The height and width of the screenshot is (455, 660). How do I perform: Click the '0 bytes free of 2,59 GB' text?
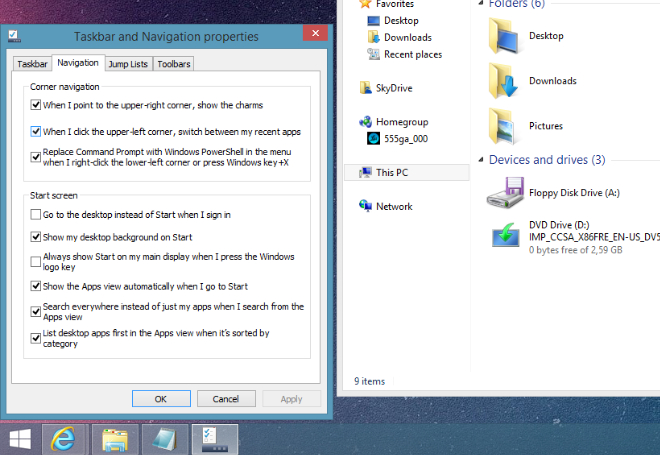(x=575, y=250)
